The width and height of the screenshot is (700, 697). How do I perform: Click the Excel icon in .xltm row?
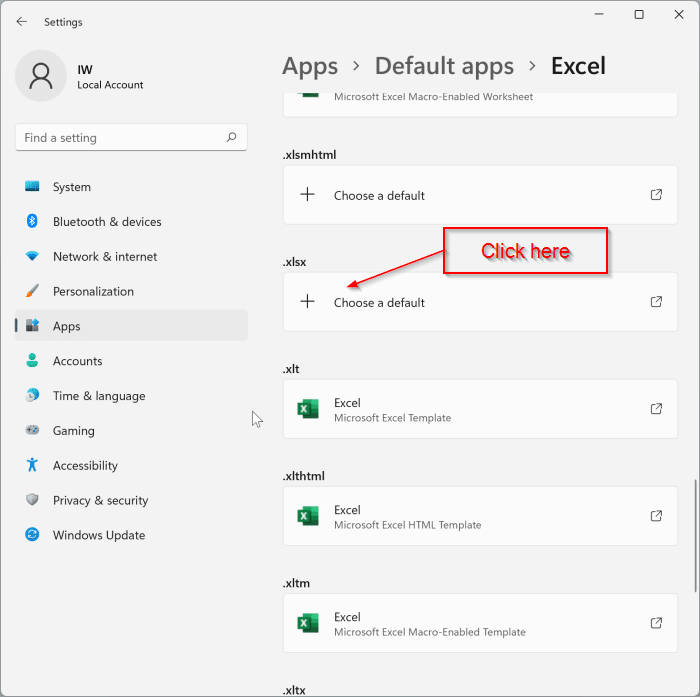pos(308,623)
